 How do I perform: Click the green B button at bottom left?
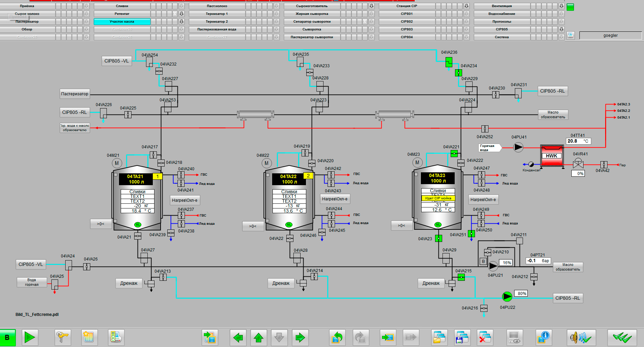point(7,337)
